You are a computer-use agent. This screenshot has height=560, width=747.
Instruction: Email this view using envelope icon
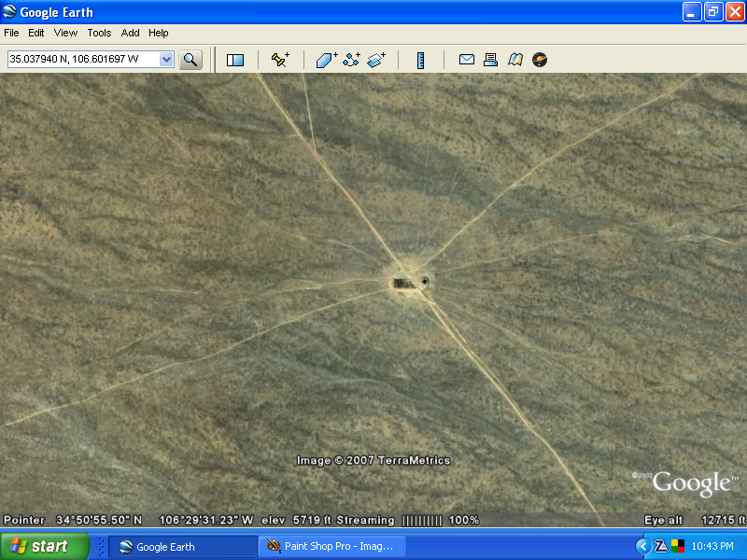466,60
